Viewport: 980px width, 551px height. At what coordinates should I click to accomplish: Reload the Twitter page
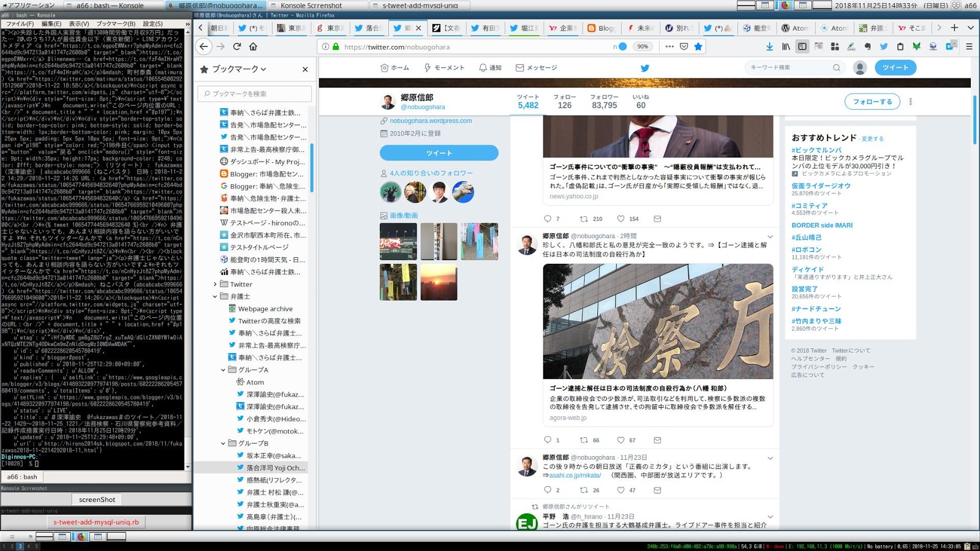tap(237, 47)
